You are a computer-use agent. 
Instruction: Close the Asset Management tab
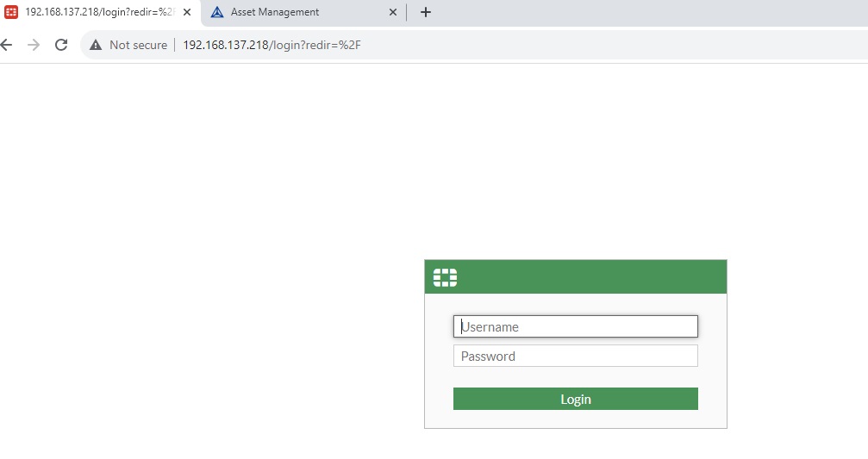(393, 12)
